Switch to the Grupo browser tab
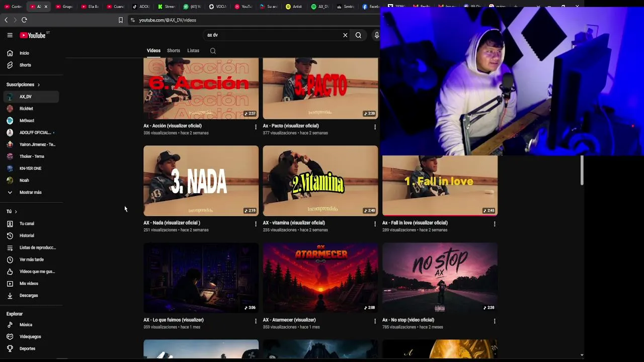The width and height of the screenshot is (644, 362). [64, 7]
